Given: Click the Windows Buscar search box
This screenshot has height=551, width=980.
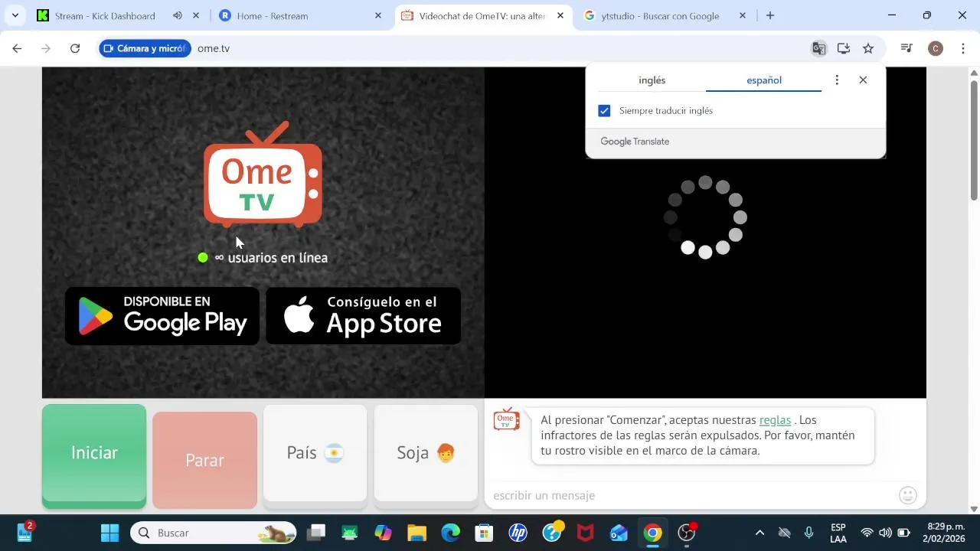Looking at the screenshot, I should (x=213, y=533).
